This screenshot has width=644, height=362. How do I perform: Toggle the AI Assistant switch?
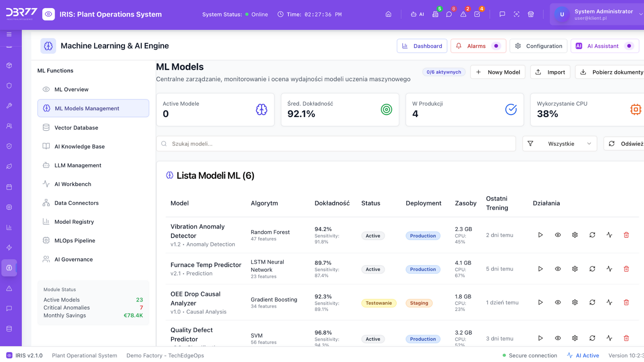629,46
